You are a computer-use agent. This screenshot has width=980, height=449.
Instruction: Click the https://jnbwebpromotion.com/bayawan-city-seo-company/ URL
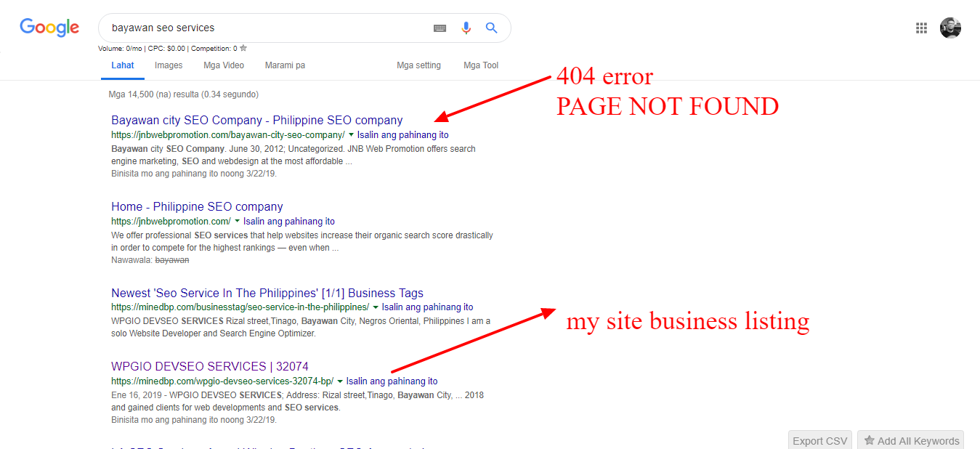click(228, 135)
